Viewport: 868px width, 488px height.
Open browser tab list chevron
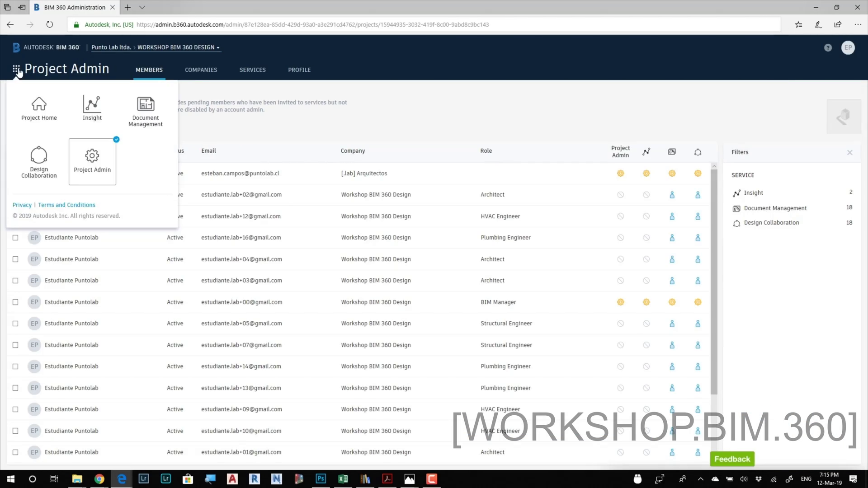pos(142,7)
